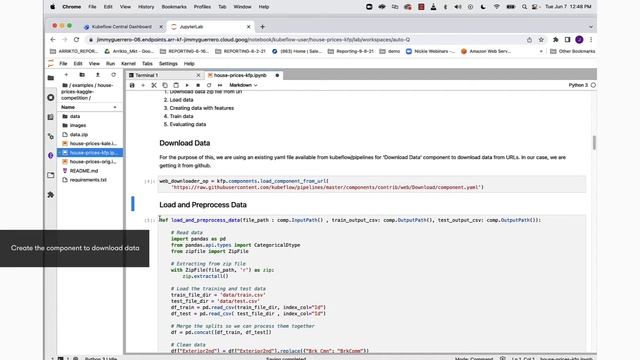
Task: Open Other Bookmarks folder
Action: [572, 51]
